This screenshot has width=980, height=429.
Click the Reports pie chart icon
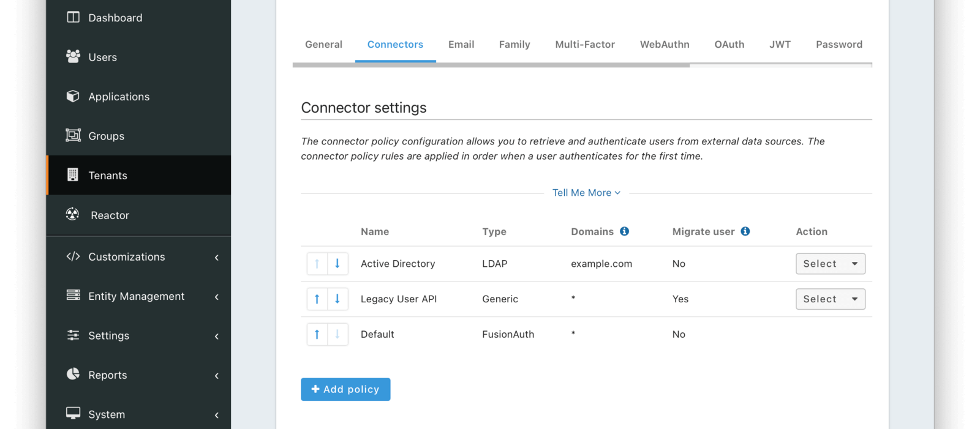click(x=73, y=374)
